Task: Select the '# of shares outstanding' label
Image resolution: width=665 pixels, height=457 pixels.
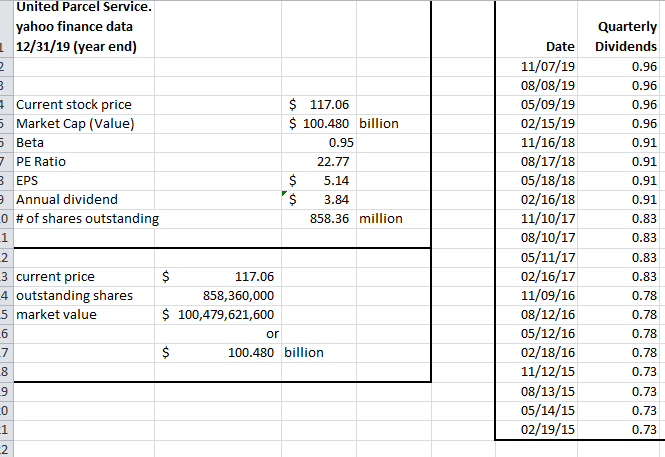Action: click(87, 218)
